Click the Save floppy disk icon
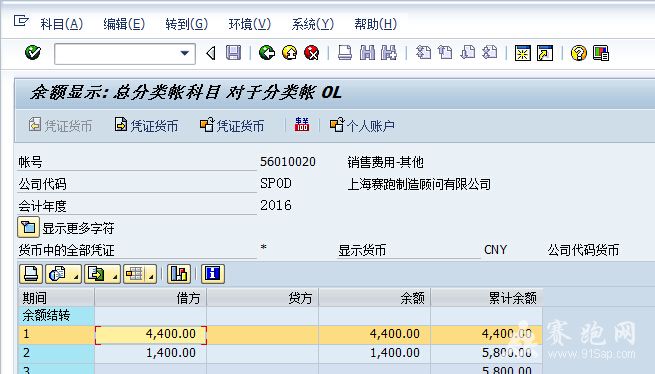The image size is (655, 374). tap(234, 53)
